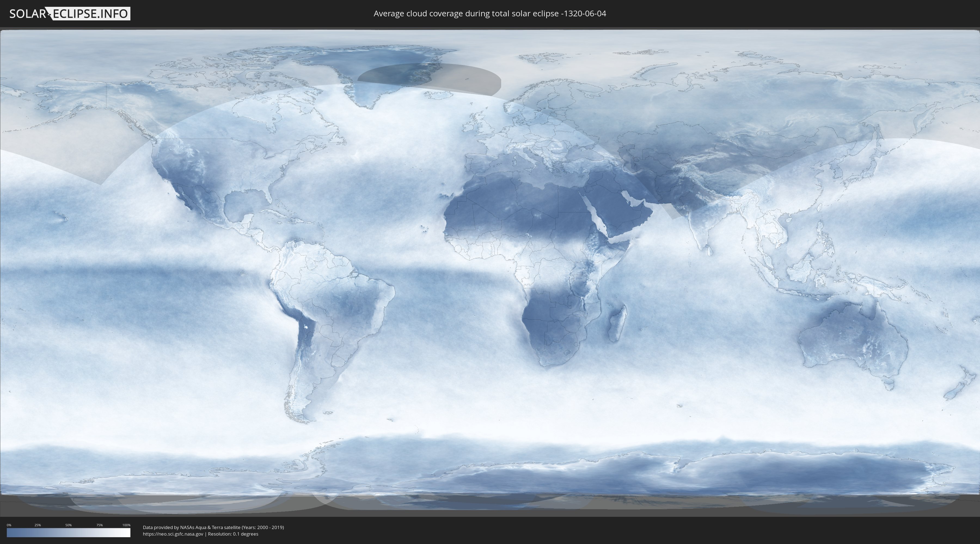Click the '100%' legend label
The image size is (980, 544).
click(126, 525)
